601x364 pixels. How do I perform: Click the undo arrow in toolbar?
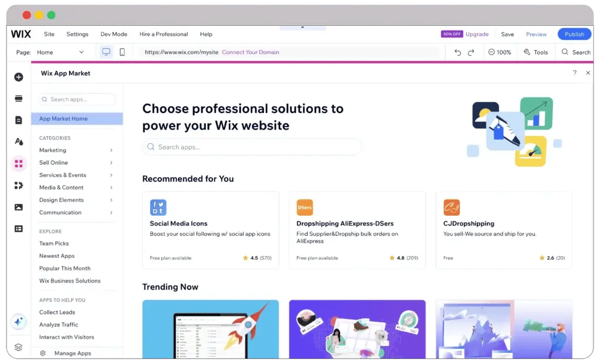pyautogui.click(x=458, y=52)
